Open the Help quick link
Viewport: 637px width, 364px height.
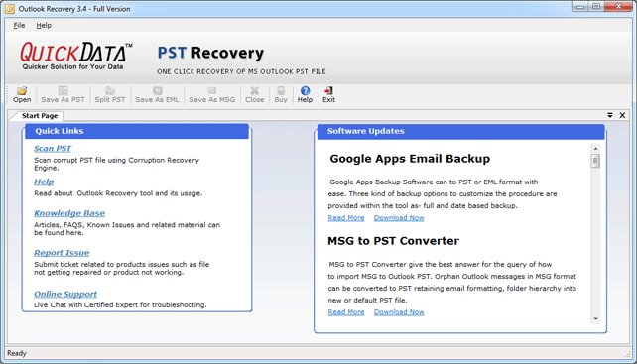pos(44,182)
